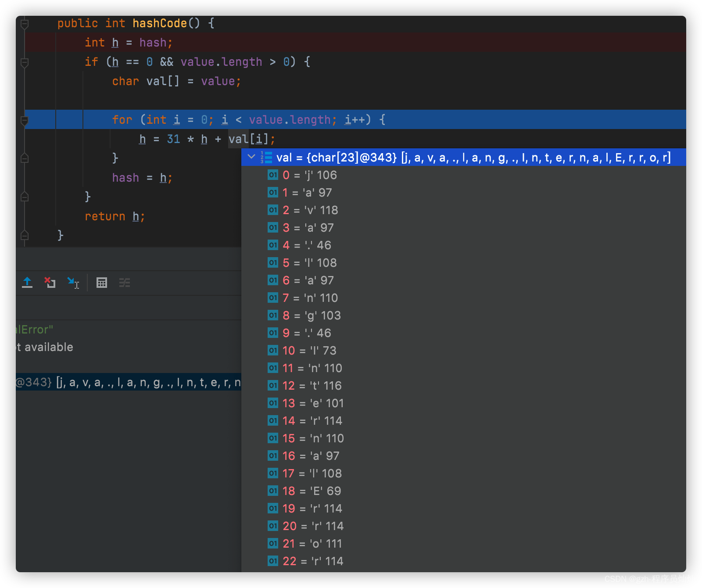Select array element 11 = 'n' 110
The height and width of the screenshot is (588, 702).
tap(463, 368)
